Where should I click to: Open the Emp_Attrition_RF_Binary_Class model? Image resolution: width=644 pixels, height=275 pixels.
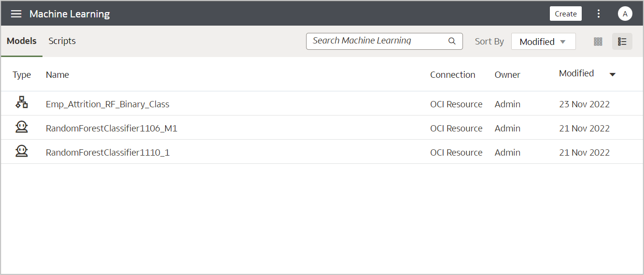(x=108, y=104)
